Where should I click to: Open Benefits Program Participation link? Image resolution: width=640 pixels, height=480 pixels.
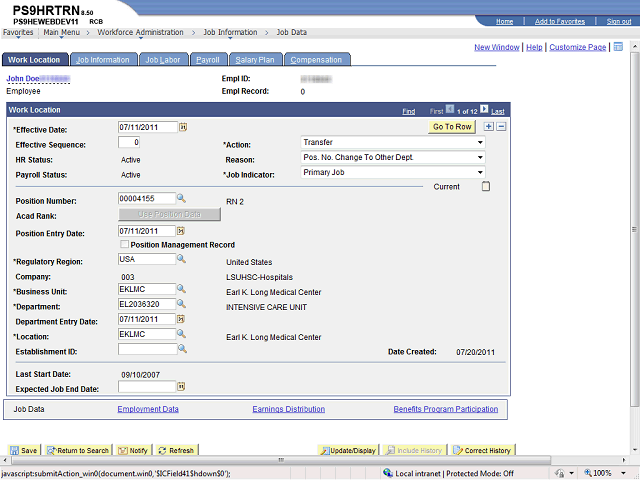(446, 409)
